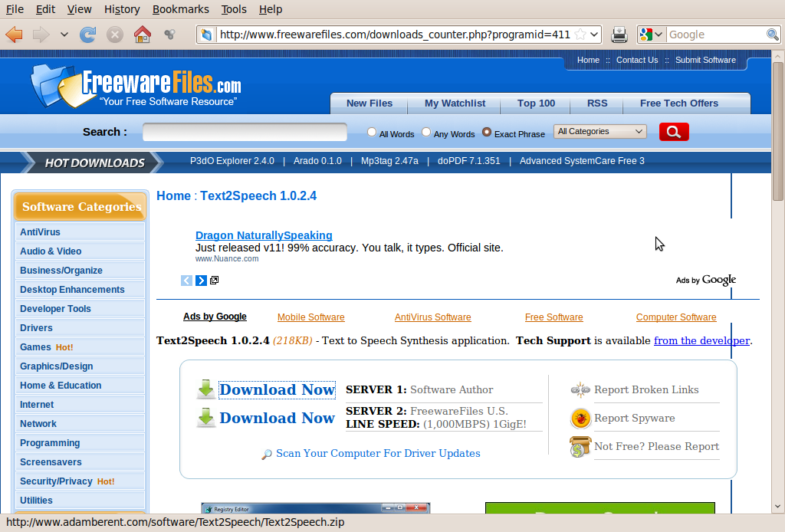Image resolution: width=785 pixels, height=532 pixels.
Task: Open the Home page icon in toolbar
Action: (142, 34)
